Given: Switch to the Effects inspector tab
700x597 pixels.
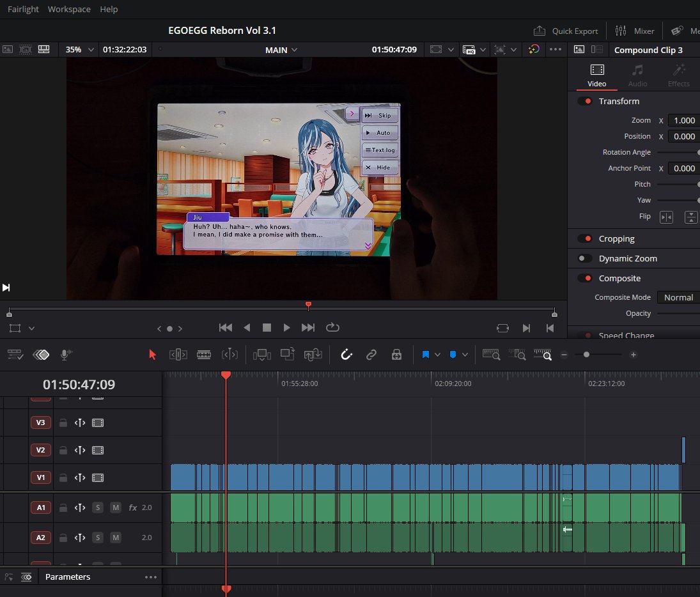Looking at the screenshot, I should click(678, 75).
